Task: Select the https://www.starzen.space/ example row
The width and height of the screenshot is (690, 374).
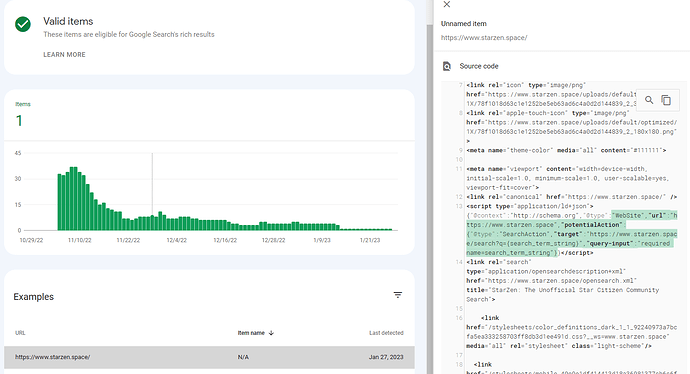Action: pos(209,357)
